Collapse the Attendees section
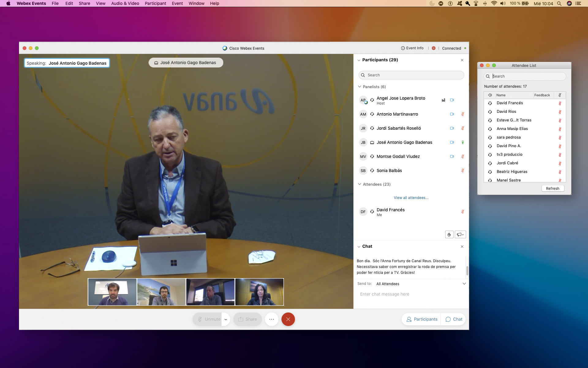 coord(360,184)
